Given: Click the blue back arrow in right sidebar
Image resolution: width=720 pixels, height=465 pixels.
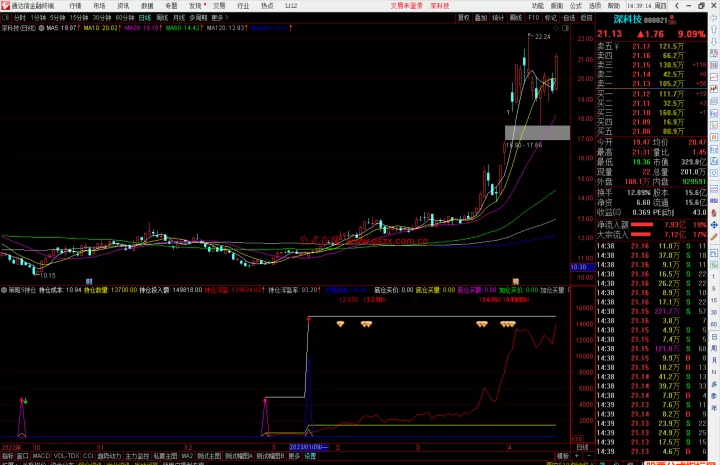Looking at the screenshot, I should tap(714, 17).
